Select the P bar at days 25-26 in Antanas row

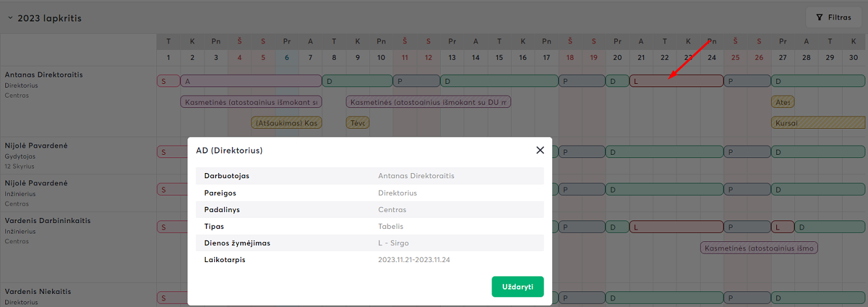tap(747, 81)
